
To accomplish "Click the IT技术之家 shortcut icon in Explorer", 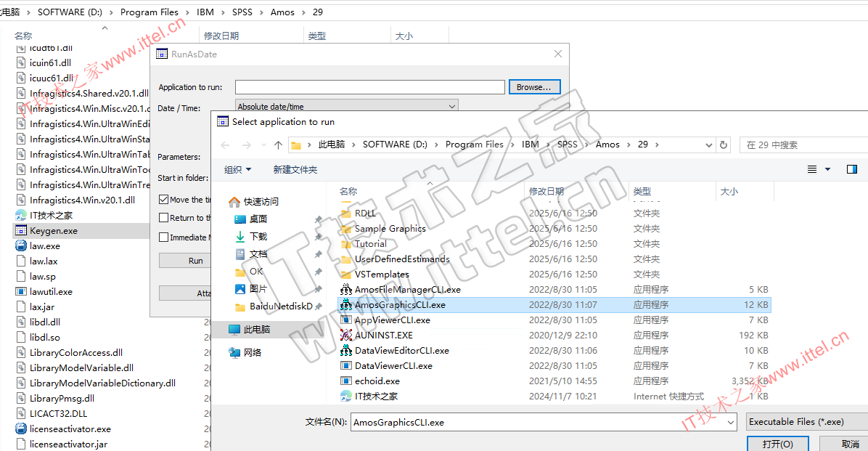I will coord(21,216).
